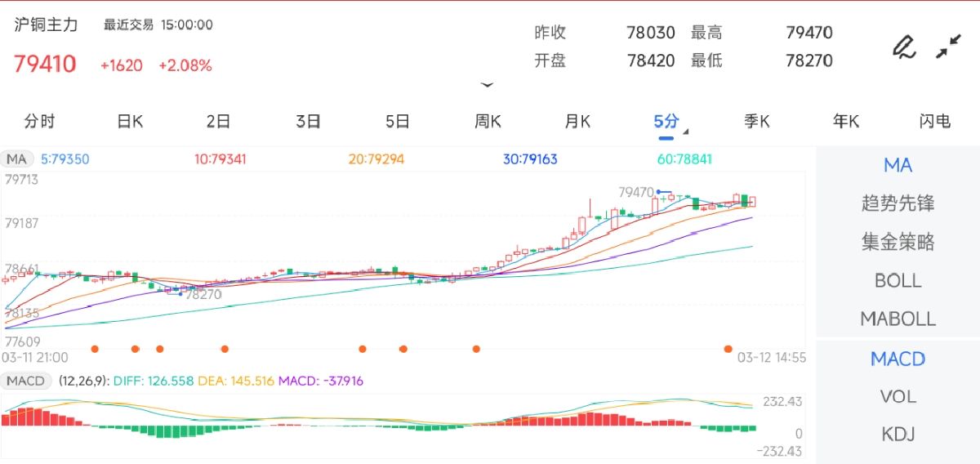Select the VOL sub-indicator

point(898,396)
